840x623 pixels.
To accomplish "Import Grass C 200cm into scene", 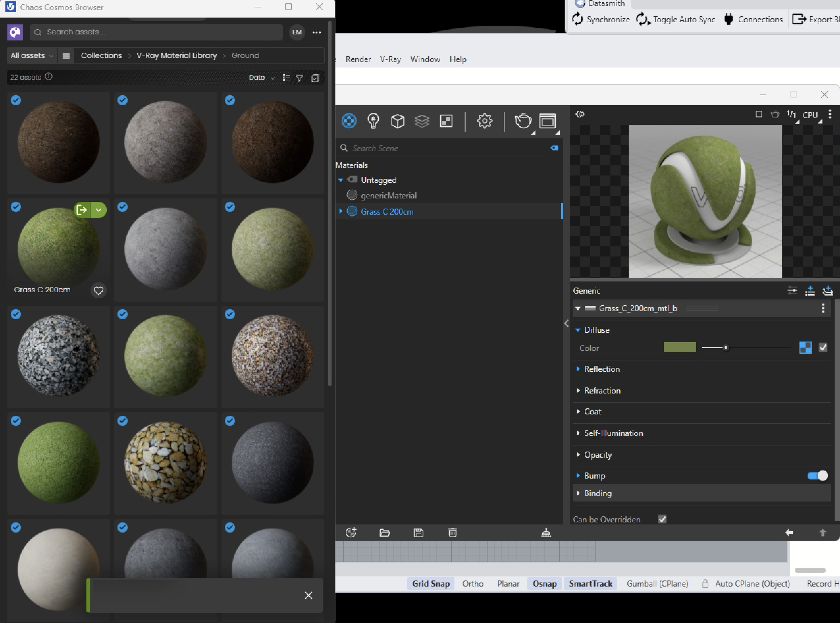I will (x=82, y=210).
